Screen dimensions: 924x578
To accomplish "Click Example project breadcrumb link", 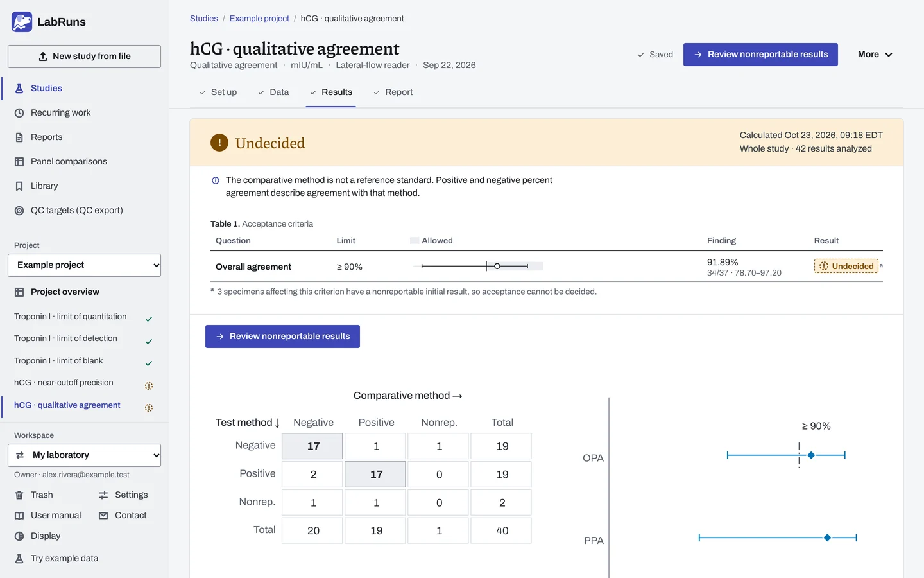I will [259, 19].
